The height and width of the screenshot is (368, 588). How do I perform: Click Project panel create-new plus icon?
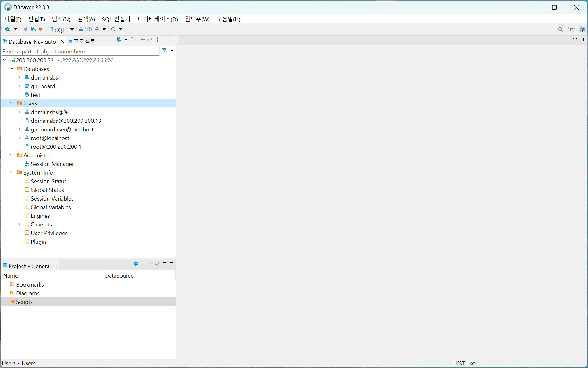(150, 264)
